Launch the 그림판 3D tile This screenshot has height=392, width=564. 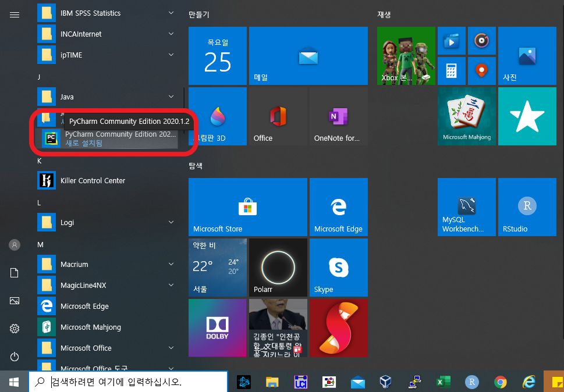click(218, 116)
